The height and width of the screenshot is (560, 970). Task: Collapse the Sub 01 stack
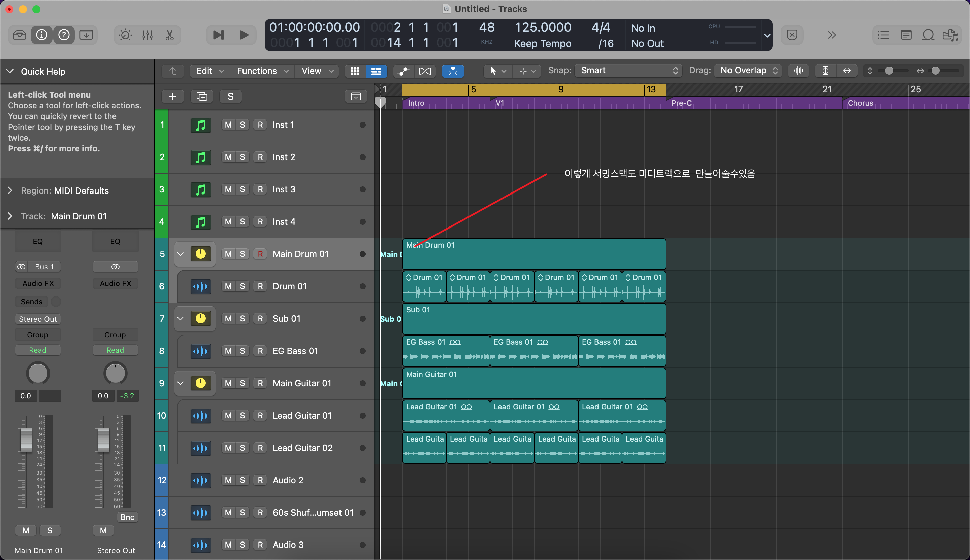[180, 318]
